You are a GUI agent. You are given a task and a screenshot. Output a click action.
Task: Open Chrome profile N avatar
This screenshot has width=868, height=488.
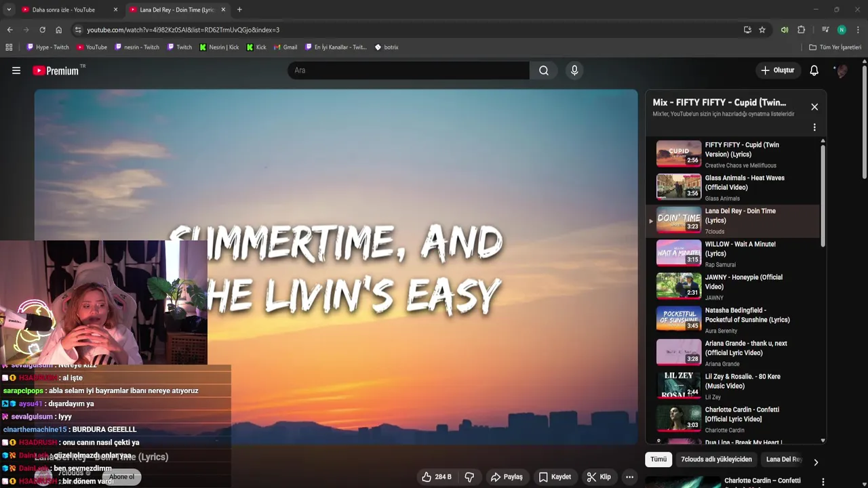tap(842, 30)
